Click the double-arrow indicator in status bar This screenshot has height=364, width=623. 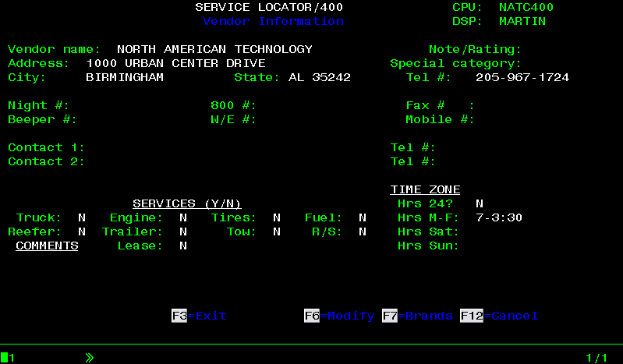coord(90,358)
